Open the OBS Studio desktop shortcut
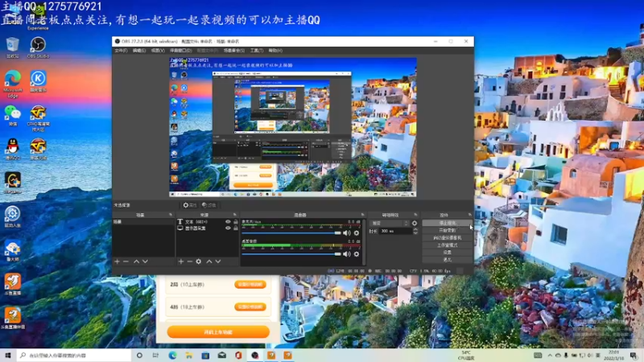644x362 pixels. 38,47
